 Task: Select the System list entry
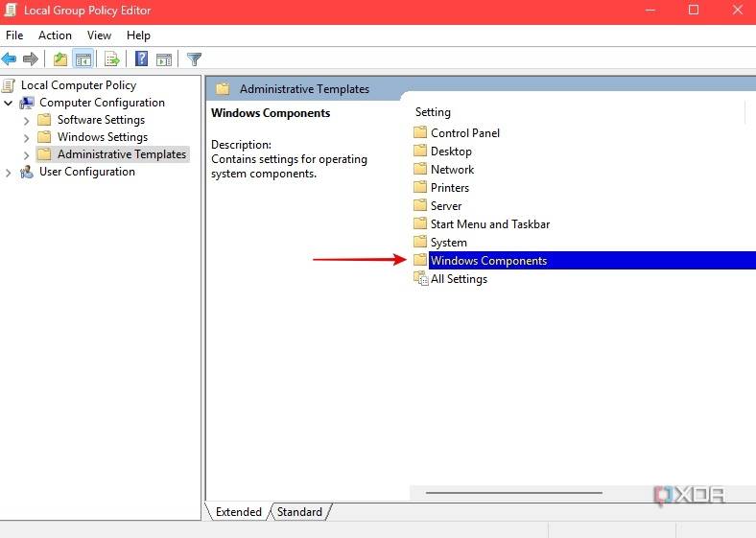click(448, 243)
